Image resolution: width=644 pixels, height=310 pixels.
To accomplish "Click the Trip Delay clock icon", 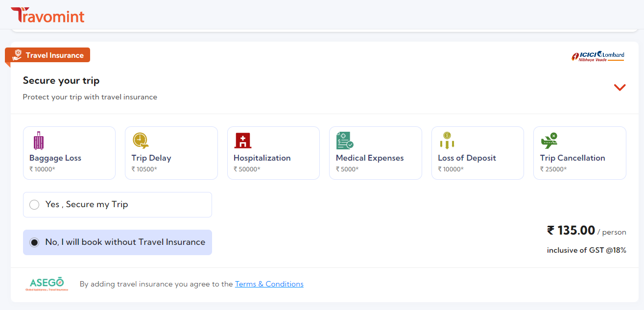I will [141, 141].
